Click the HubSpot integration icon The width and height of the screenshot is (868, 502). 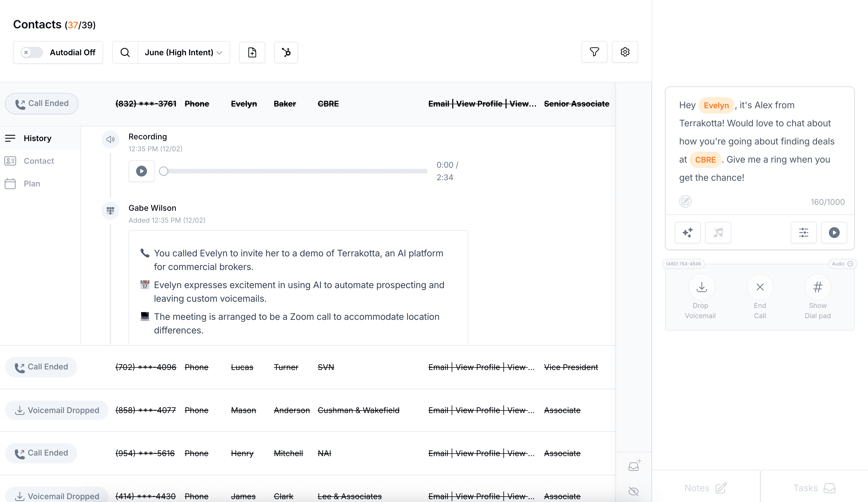point(286,52)
